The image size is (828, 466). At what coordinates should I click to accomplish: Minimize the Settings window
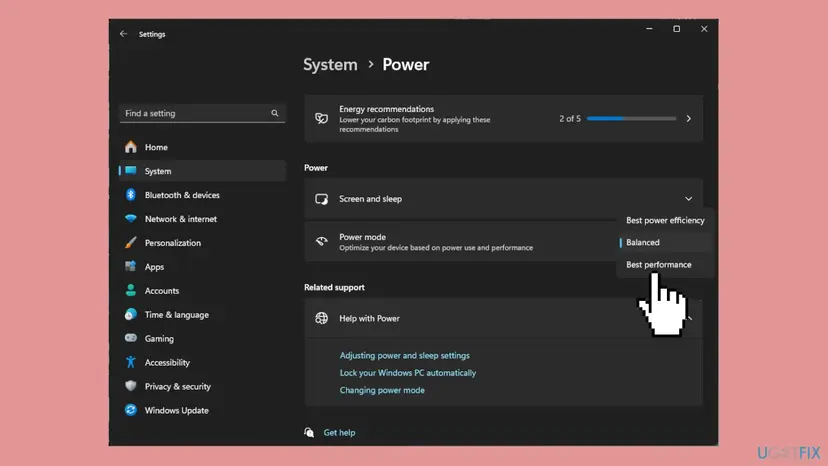tap(649, 29)
